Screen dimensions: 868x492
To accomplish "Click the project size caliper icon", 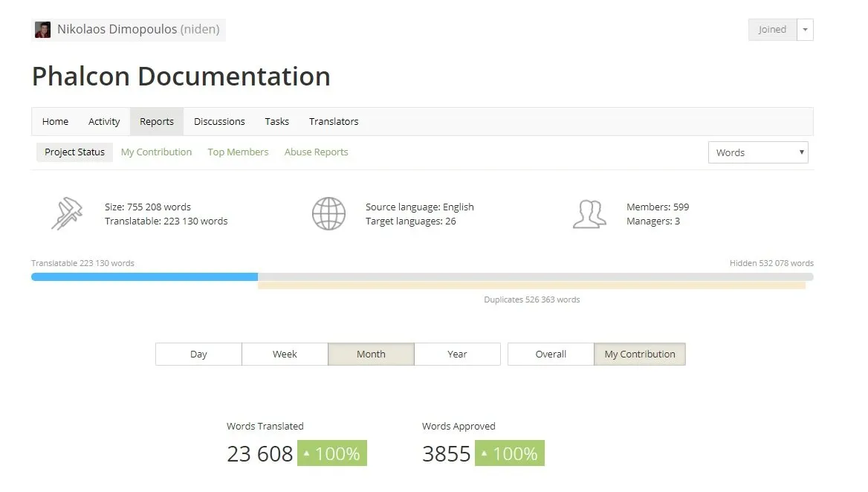I will tap(67, 213).
